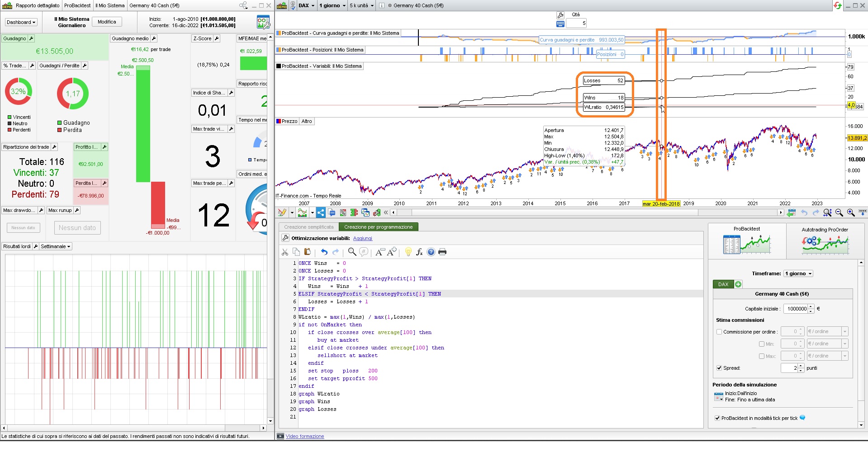Open the Timeframe dropdown in backtest settings

(798, 273)
